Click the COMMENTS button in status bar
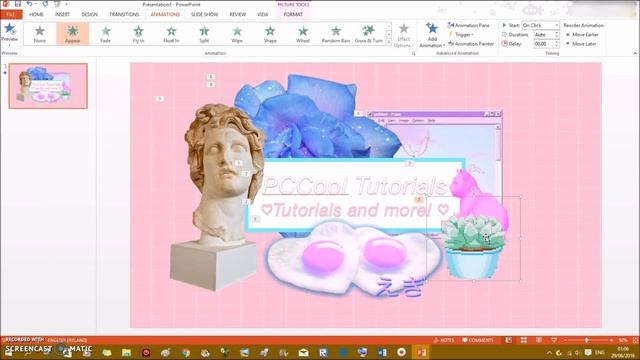The image size is (640, 360). (x=478, y=340)
